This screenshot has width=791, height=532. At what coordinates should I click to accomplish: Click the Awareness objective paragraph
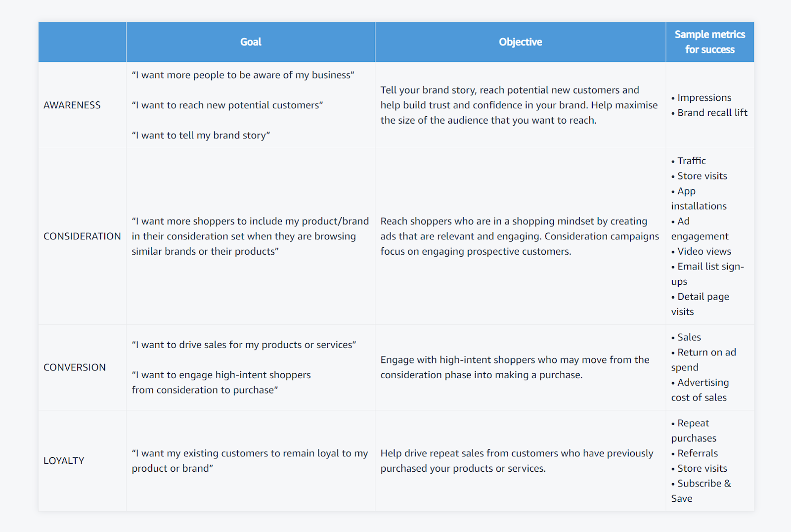coord(519,105)
